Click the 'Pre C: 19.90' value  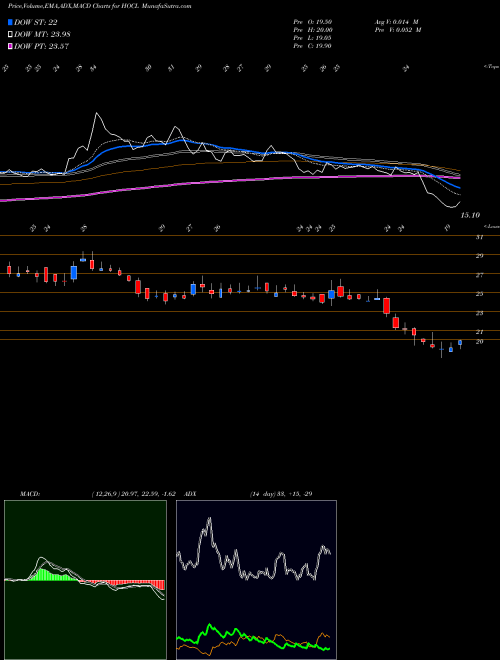[313, 46]
